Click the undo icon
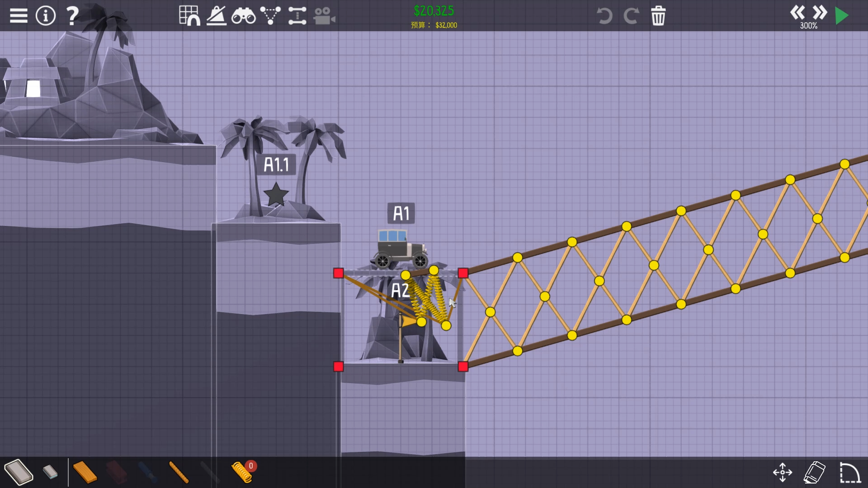868x488 pixels. [x=605, y=16]
